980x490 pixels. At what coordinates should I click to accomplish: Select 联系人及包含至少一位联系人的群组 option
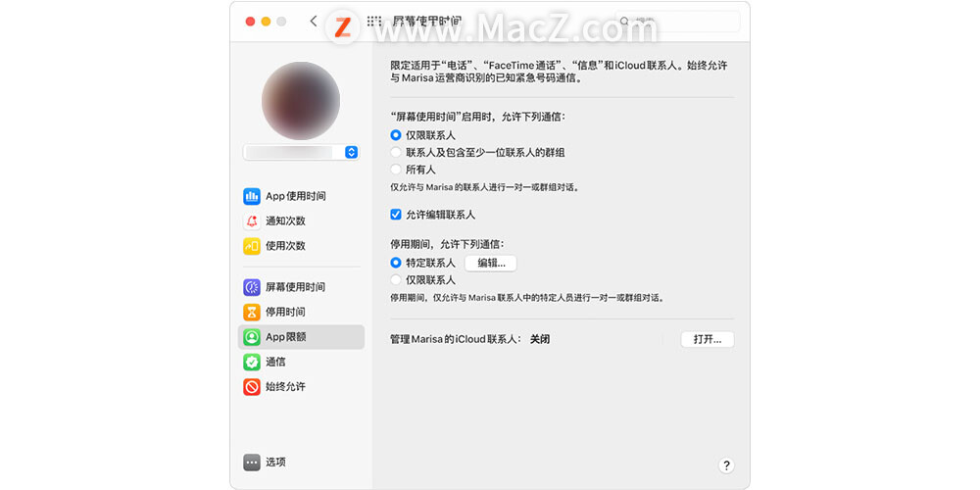point(395,153)
